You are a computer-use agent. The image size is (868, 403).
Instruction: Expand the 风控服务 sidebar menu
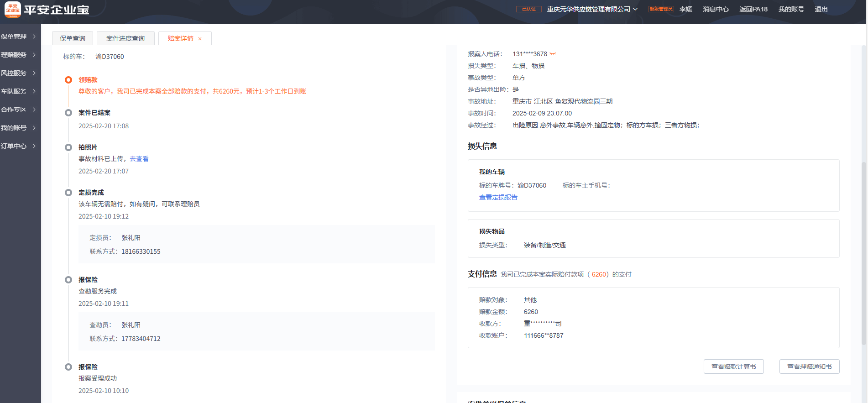[x=18, y=73]
